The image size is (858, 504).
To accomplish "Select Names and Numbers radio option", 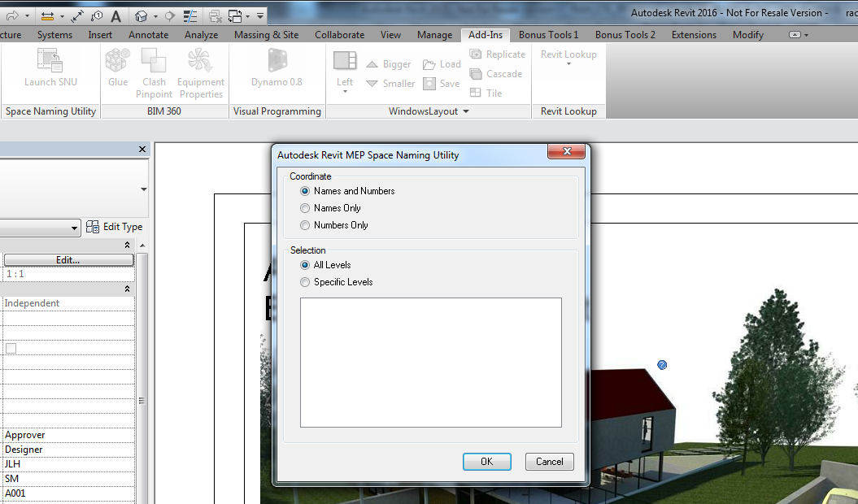I will [305, 191].
